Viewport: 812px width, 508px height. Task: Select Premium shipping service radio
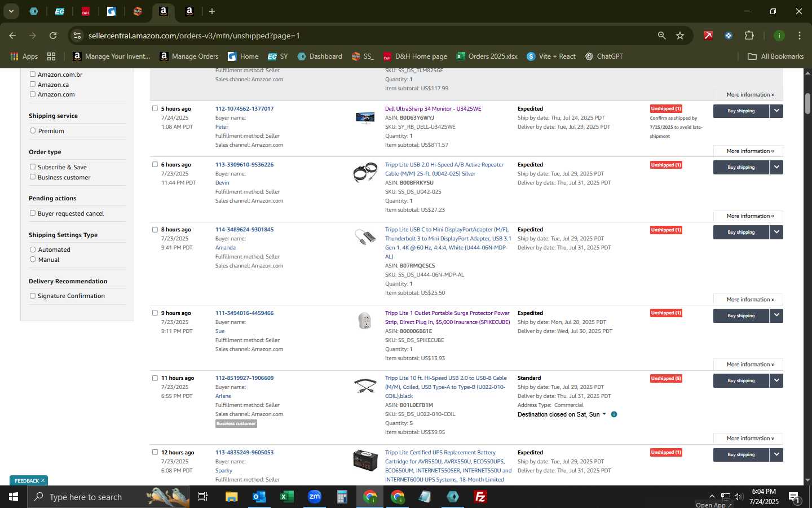33,130
